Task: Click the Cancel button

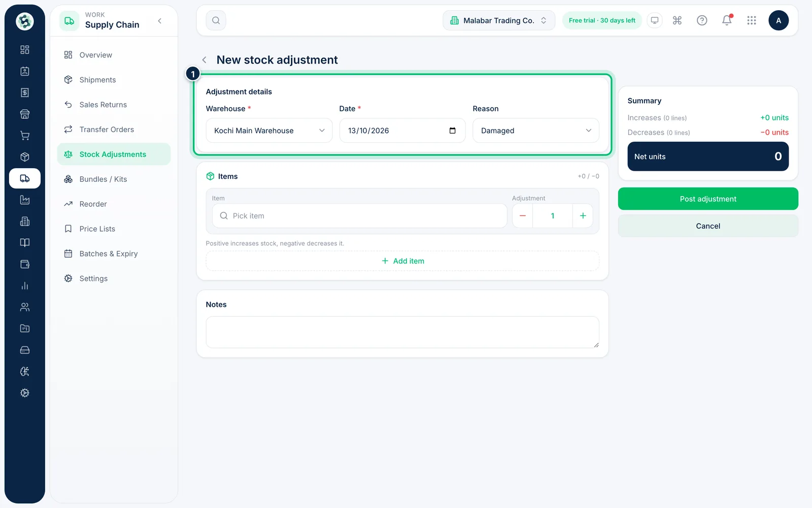Action: 708,226
